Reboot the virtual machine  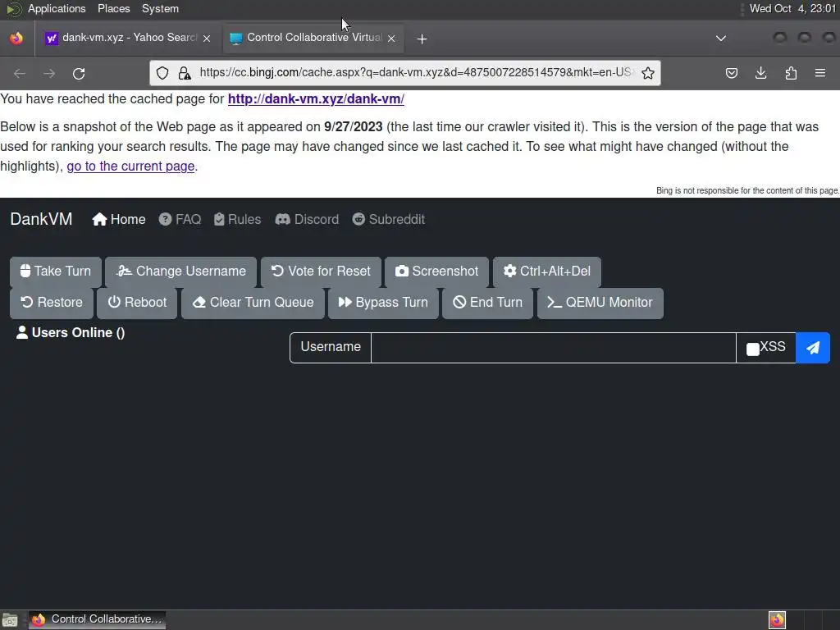[137, 302]
